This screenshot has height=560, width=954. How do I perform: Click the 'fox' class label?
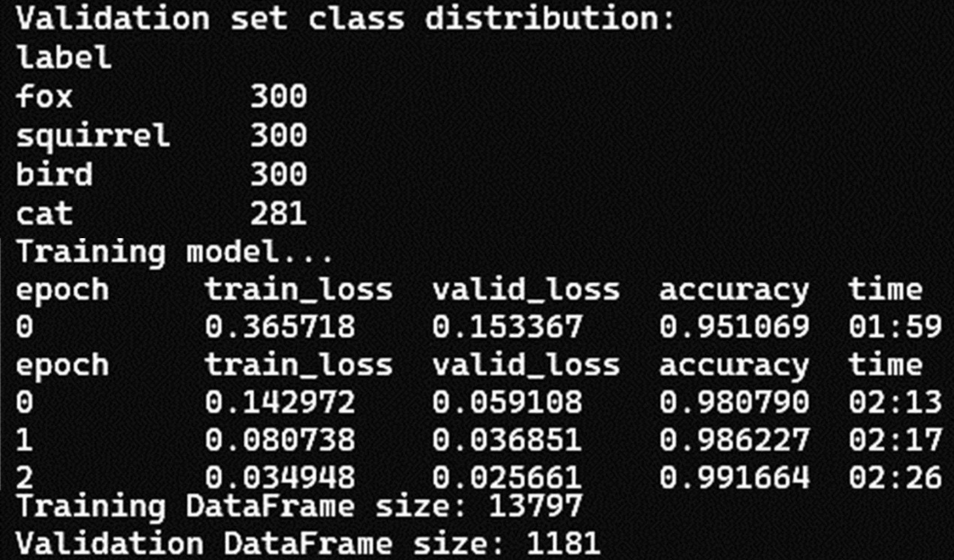pos(44,96)
